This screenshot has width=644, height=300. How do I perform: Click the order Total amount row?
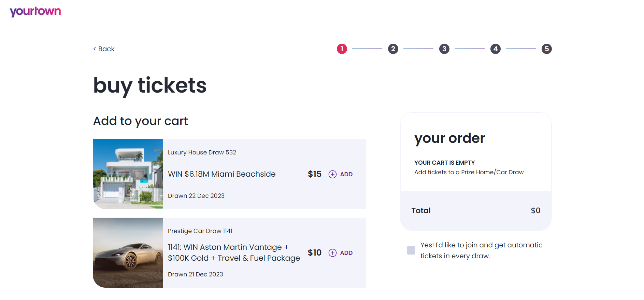tap(475, 210)
